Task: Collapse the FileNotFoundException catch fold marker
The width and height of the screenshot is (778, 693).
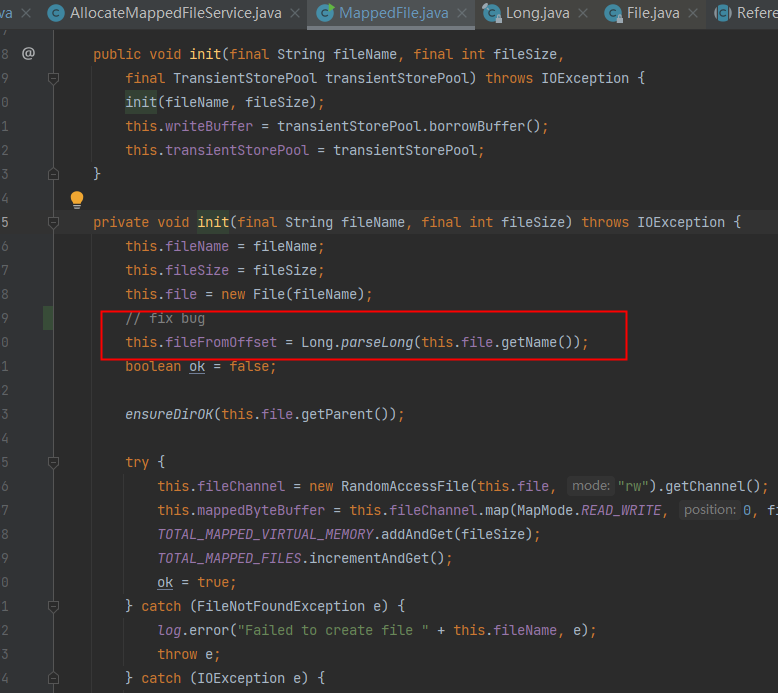Action: (x=53, y=606)
